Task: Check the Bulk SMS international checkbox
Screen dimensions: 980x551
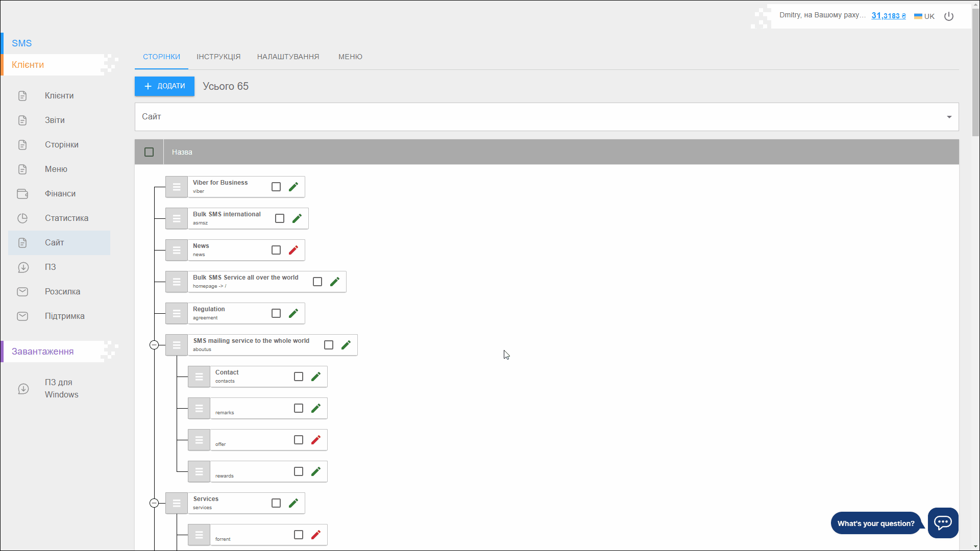Action: point(280,218)
